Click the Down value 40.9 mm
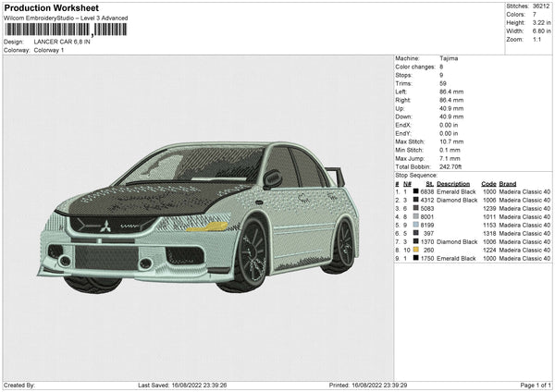This screenshot has height=392, width=555. [x=451, y=116]
